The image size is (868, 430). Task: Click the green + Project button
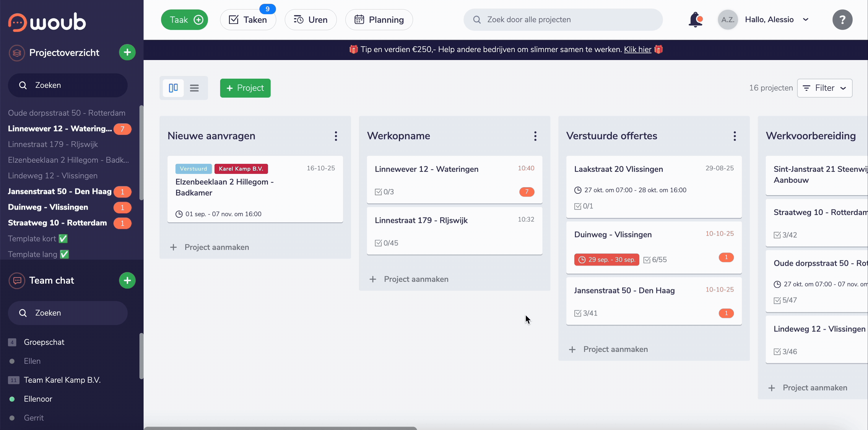245,88
